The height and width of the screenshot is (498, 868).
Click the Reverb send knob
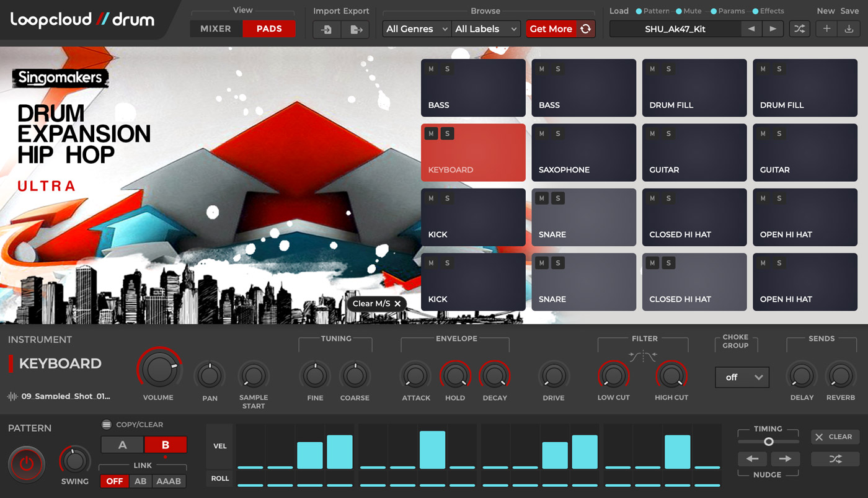pos(840,376)
